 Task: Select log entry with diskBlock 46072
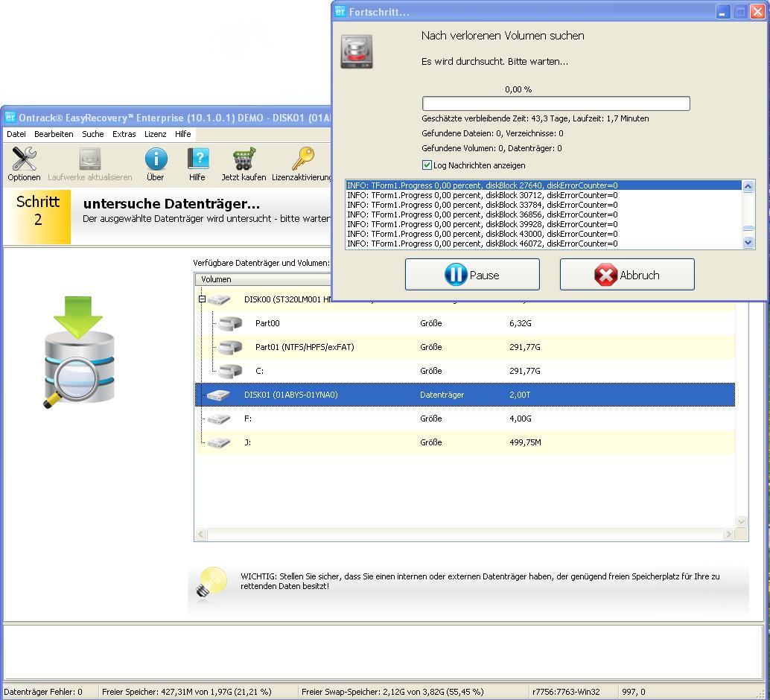pos(544,244)
